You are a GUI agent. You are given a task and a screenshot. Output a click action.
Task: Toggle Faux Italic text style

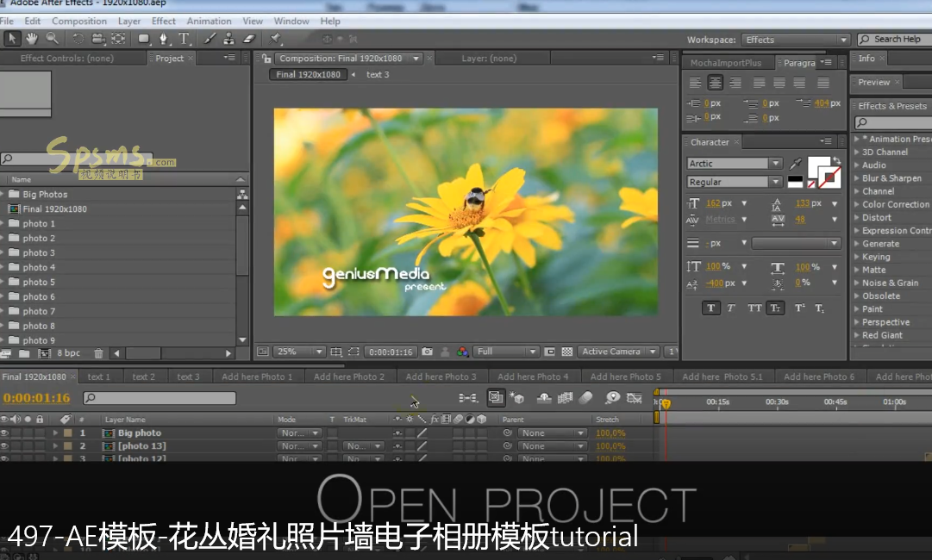[x=731, y=308]
